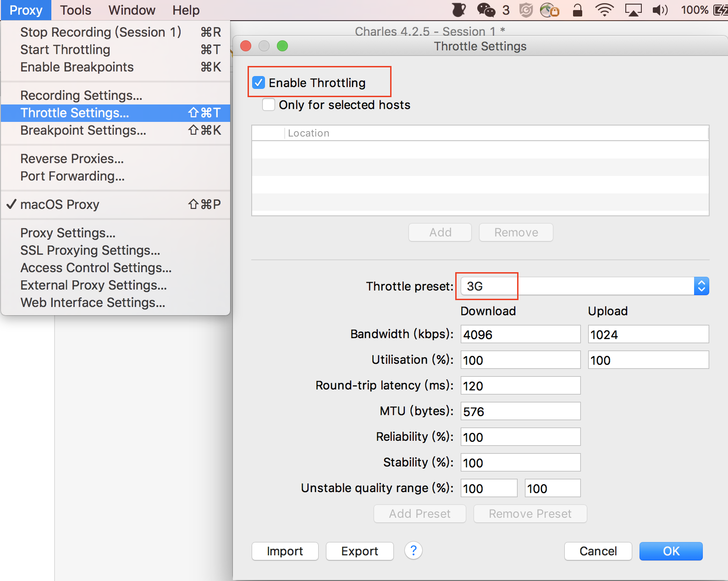The width and height of the screenshot is (728, 581).
Task: Click the globe with lock icon in menu bar
Action: coord(549,10)
